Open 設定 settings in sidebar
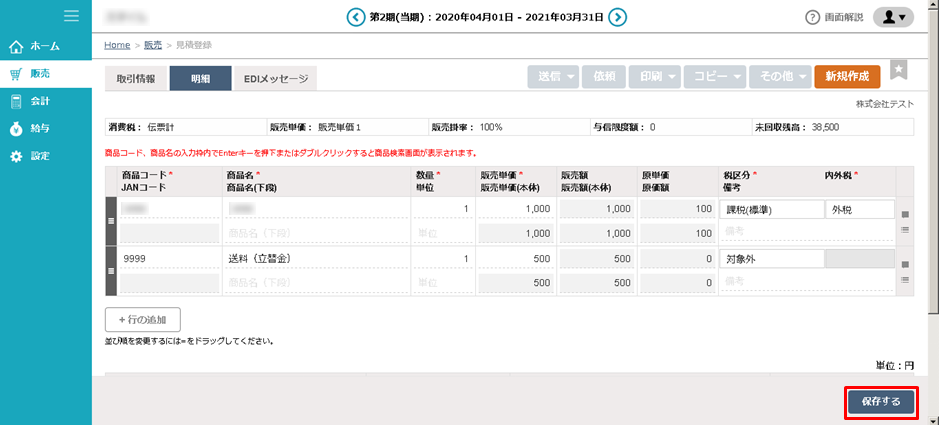939x426 pixels. [x=40, y=156]
